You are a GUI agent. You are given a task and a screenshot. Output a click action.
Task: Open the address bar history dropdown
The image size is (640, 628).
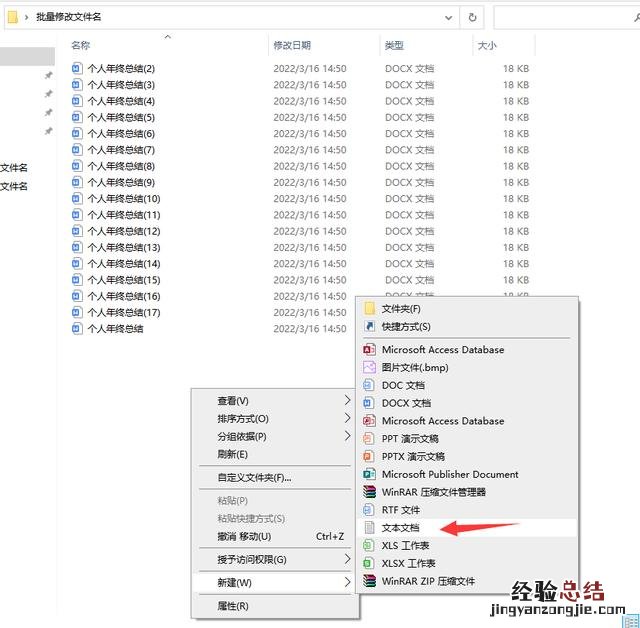(x=448, y=18)
